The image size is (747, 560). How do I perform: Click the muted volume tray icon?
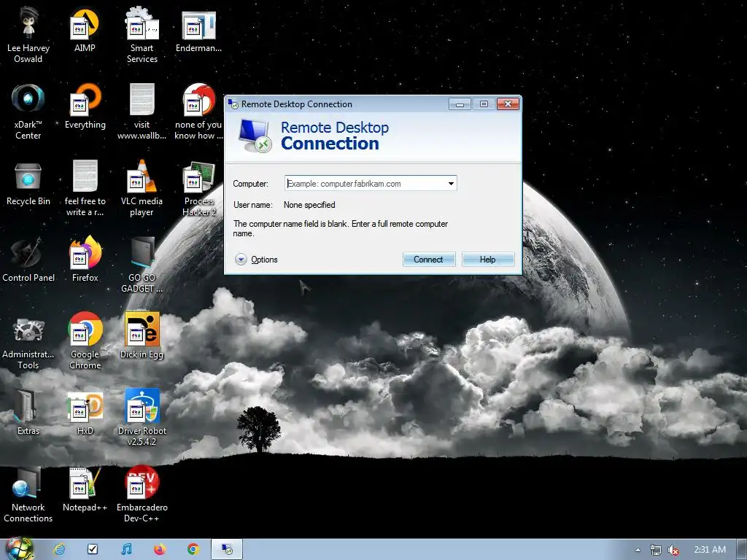[x=673, y=550]
